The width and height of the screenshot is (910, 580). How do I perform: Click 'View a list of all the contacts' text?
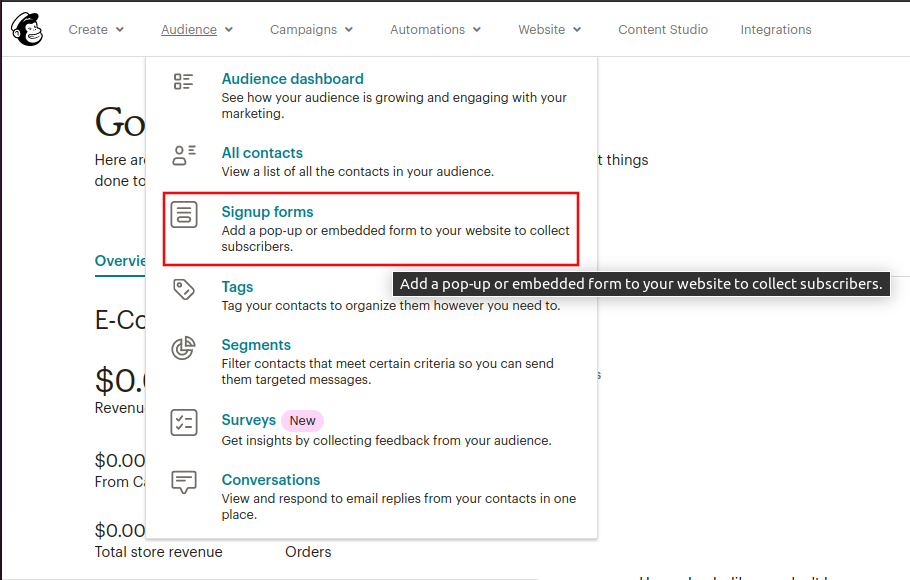[358, 172]
